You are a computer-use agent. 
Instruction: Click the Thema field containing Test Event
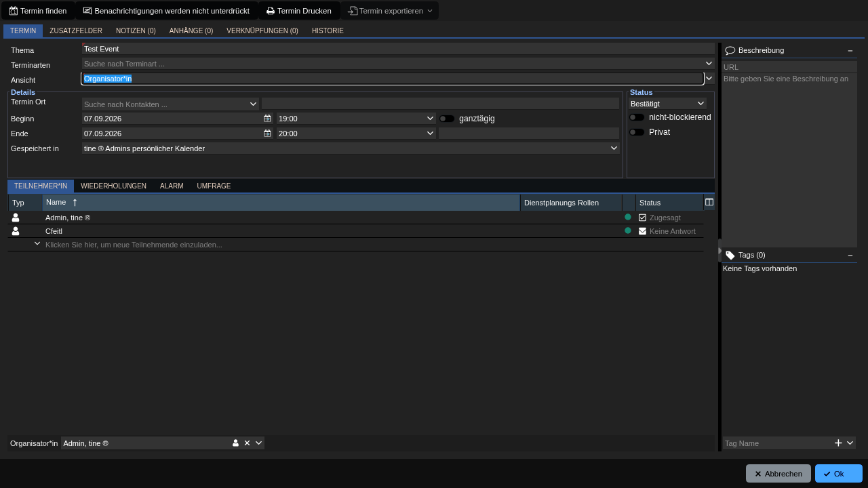398,49
